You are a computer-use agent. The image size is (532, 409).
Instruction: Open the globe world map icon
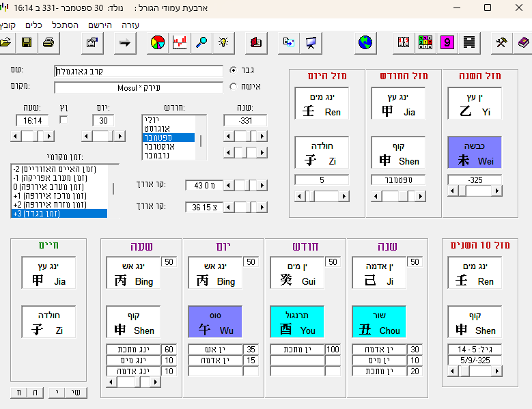(366, 43)
